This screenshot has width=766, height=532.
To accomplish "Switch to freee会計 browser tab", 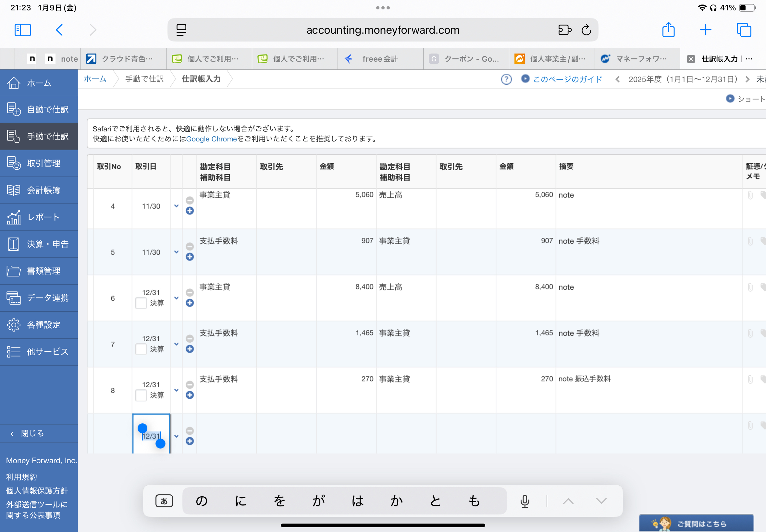I will click(x=380, y=59).
